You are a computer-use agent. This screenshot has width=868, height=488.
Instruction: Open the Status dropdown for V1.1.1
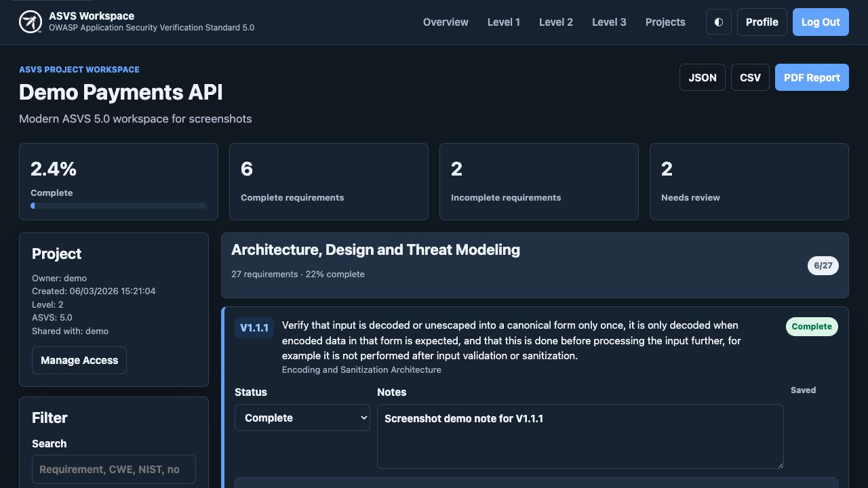pos(302,418)
